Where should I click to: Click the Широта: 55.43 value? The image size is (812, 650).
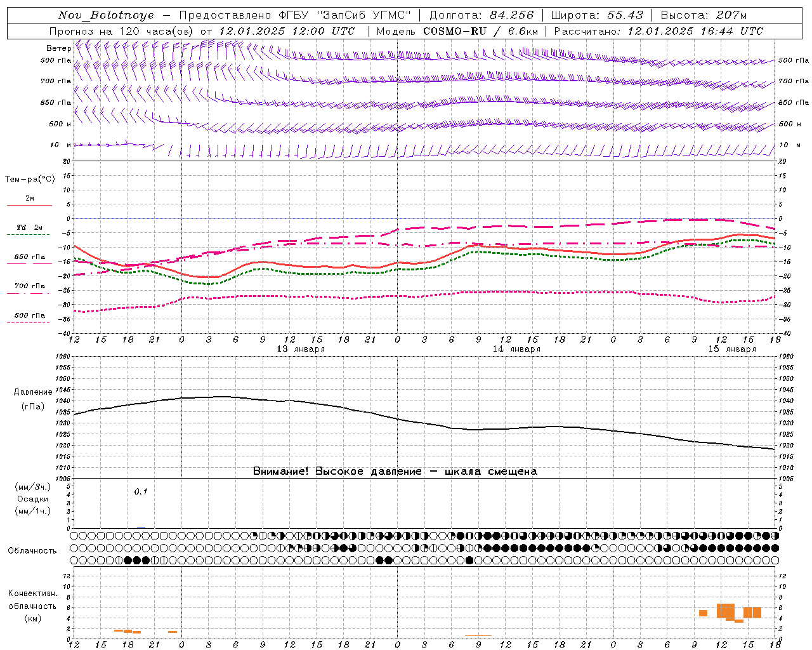pos(597,15)
